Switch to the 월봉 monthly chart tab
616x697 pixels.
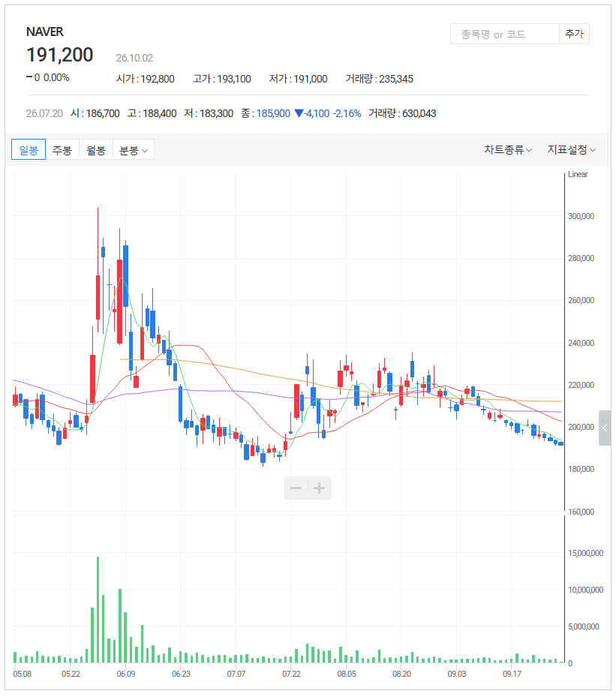point(96,149)
